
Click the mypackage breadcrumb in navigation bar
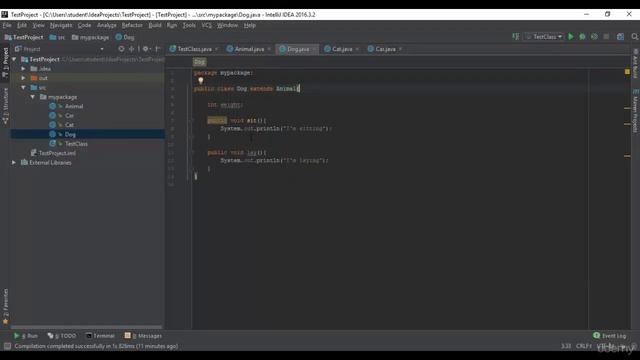(91, 37)
